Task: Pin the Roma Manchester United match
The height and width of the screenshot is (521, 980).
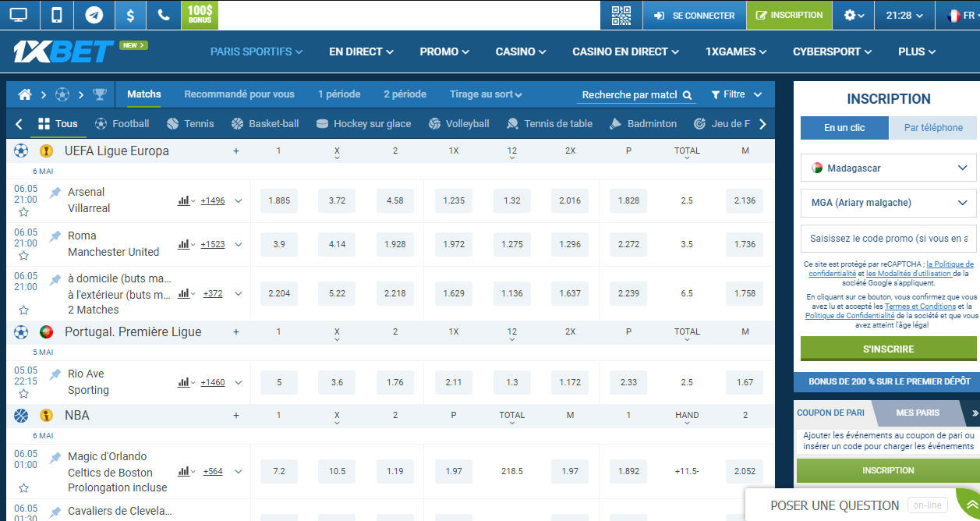Action: (55, 236)
